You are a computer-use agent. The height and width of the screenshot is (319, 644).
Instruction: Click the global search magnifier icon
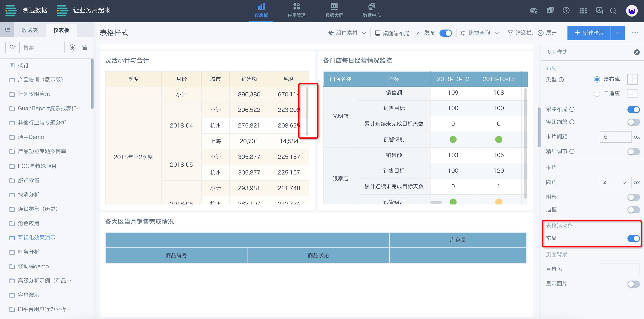pyautogui.click(x=613, y=11)
